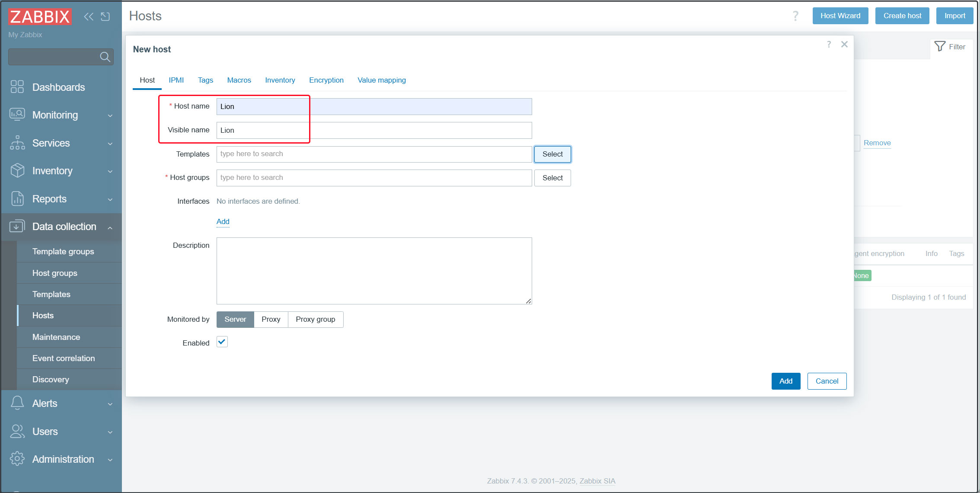Collapse the Data collection section

point(110,227)
